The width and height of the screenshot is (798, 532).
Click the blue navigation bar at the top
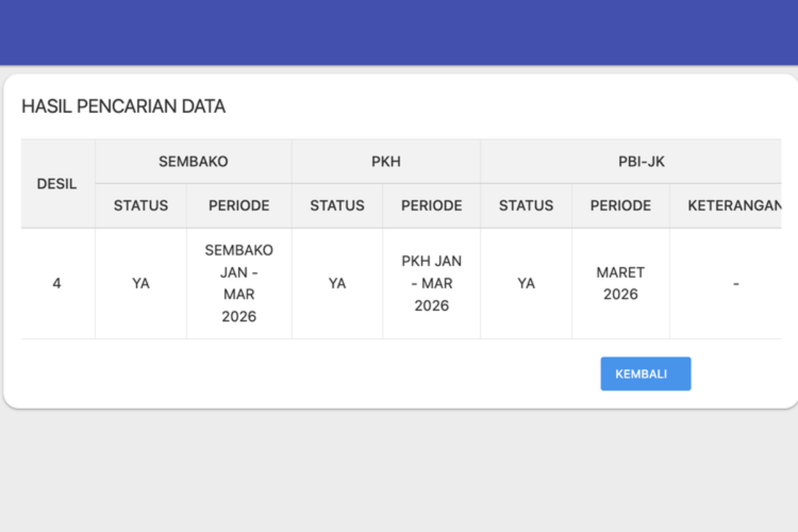coord(399,31)
